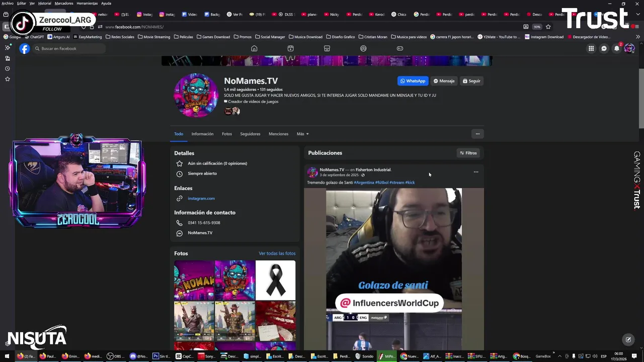Switch to the Menciones tab

coord(278,134)
